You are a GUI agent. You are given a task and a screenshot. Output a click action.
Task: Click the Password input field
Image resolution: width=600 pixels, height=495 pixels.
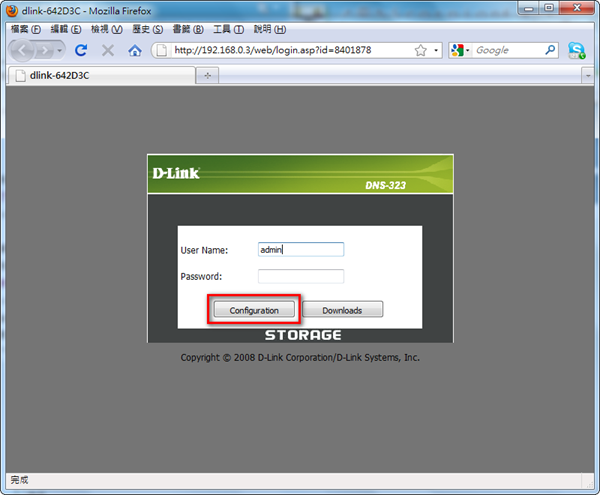click(301, 276)
